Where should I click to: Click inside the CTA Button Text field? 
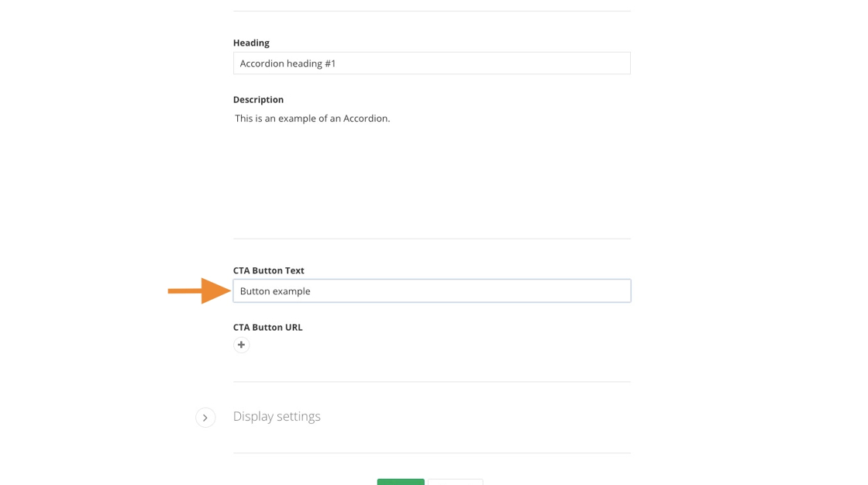pos(431,291)
